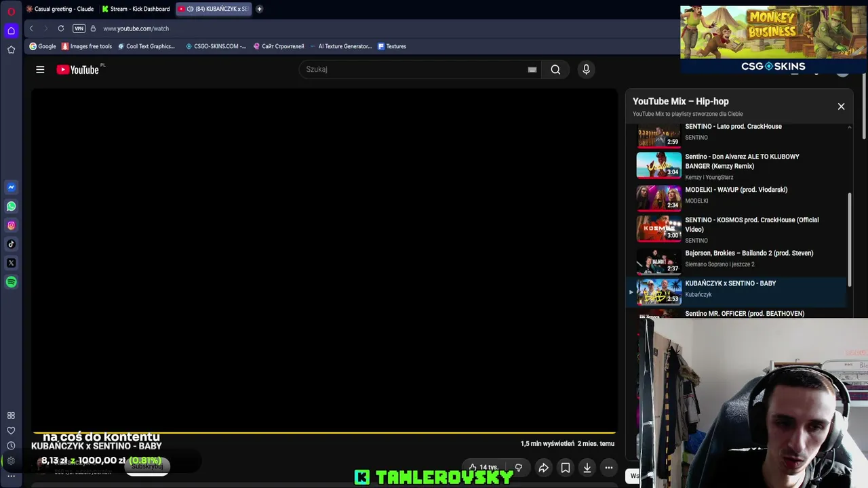Click the BABY 2:53 video thumbnail
Image resolution: width=868 pixels, height=488 pixels.
pos(658,291)
